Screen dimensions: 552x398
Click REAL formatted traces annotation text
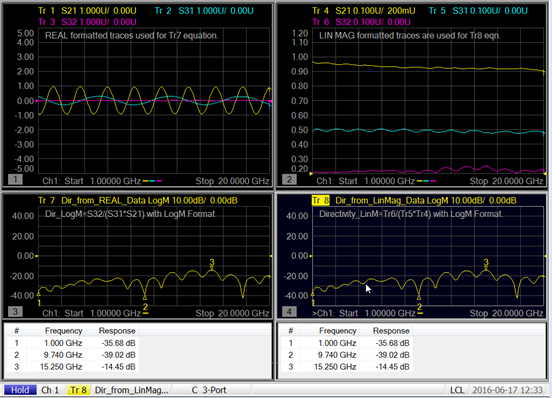(132, 36)
